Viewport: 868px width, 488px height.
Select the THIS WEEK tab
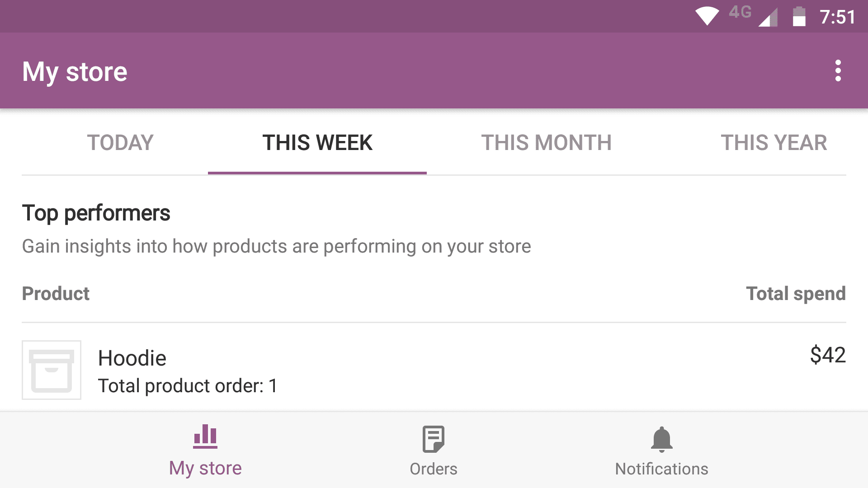pos(317,143)
